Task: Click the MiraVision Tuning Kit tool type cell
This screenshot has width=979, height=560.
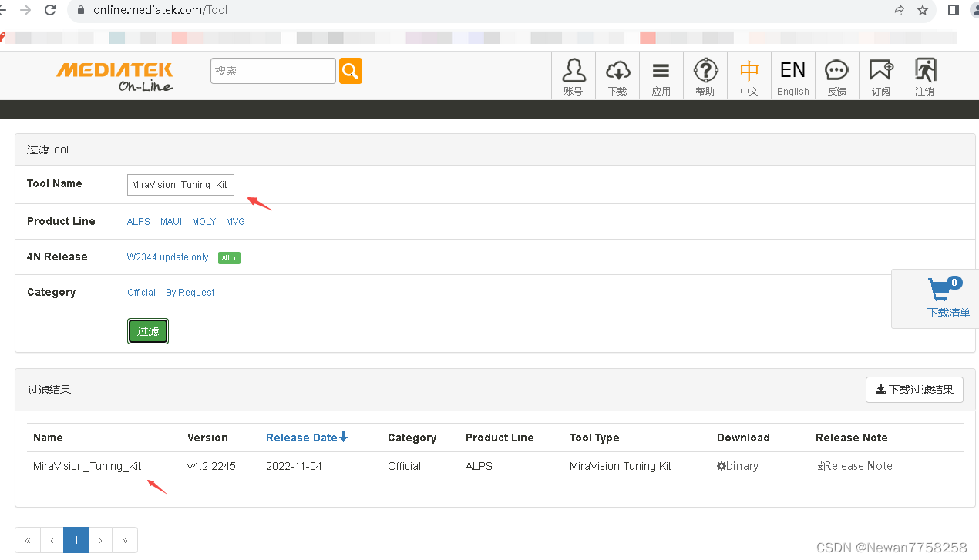Action: tap(621, 466)
